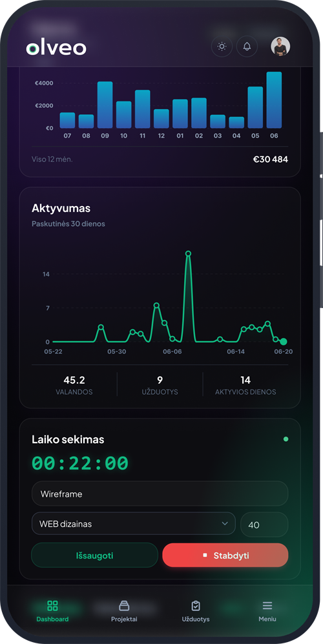Expand the WEB dizainas project dropdown
This screenshot has height=644, width=323.
coord(134,524)
